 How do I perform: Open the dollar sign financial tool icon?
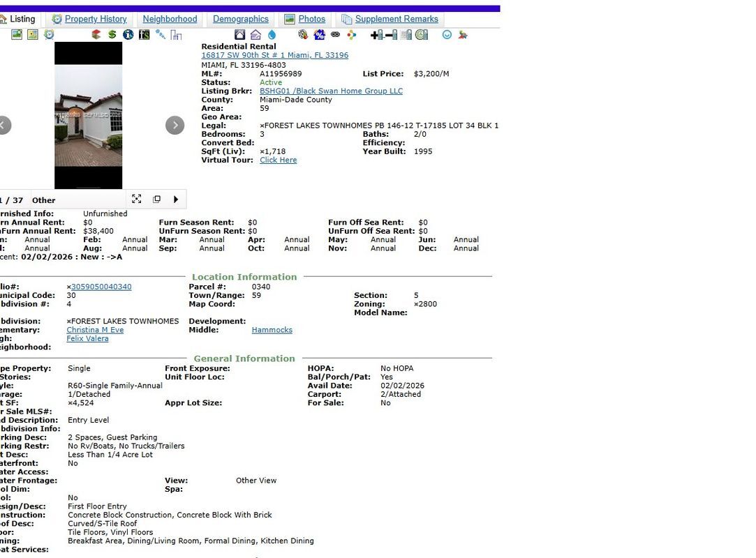tap(112, 34)
